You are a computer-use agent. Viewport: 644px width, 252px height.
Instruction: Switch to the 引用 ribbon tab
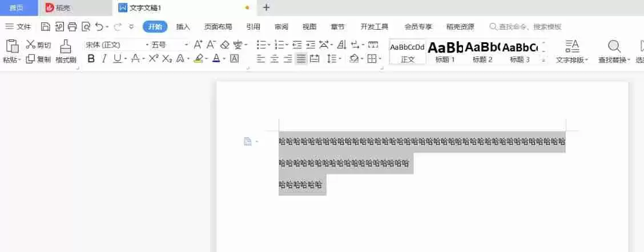coord(253,27)
